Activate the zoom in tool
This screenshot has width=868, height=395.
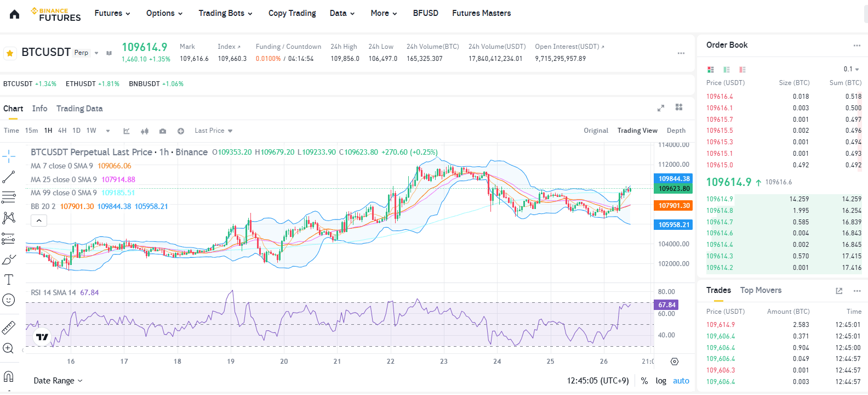(9, 348)
